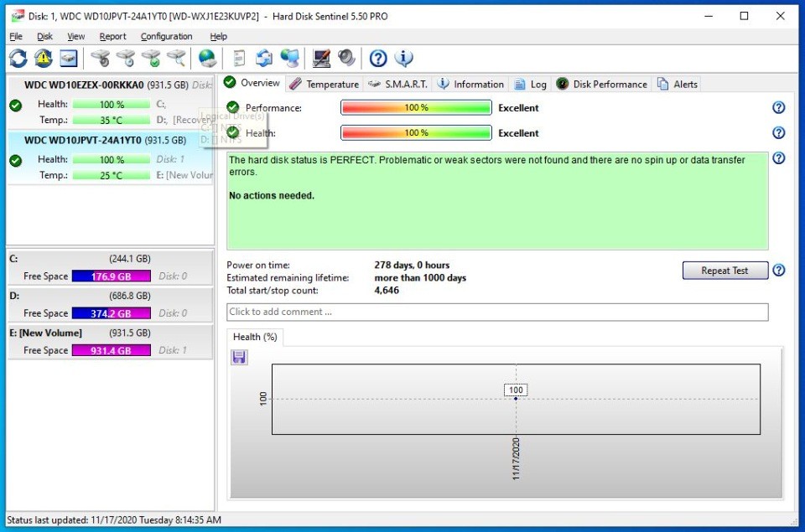Switch to the Temperature tab
The width and height of the screenshot is (805, 532).
325,84
